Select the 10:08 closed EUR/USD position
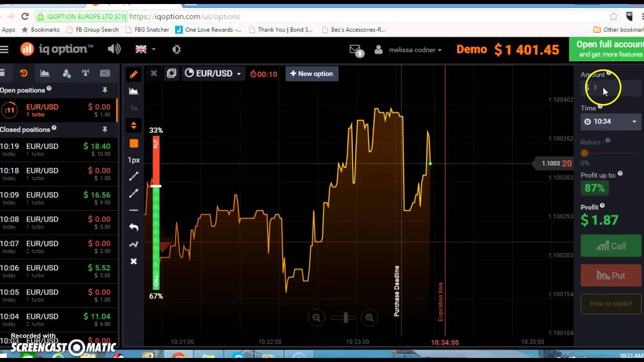Screen dimensions: 644x362 pyautogui.click(x=58, y=222)
